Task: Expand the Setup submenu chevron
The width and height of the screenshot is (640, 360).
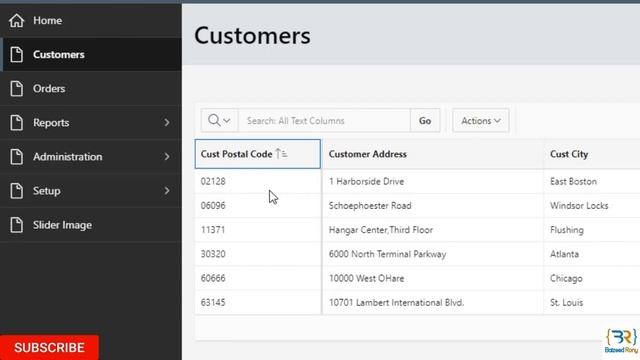Action: pos(167,191)
